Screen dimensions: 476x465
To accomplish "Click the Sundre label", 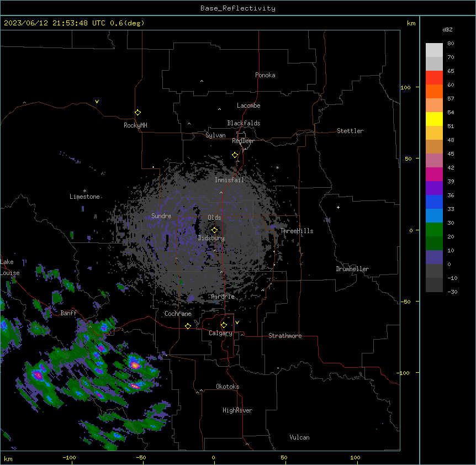I will point(161,216).
